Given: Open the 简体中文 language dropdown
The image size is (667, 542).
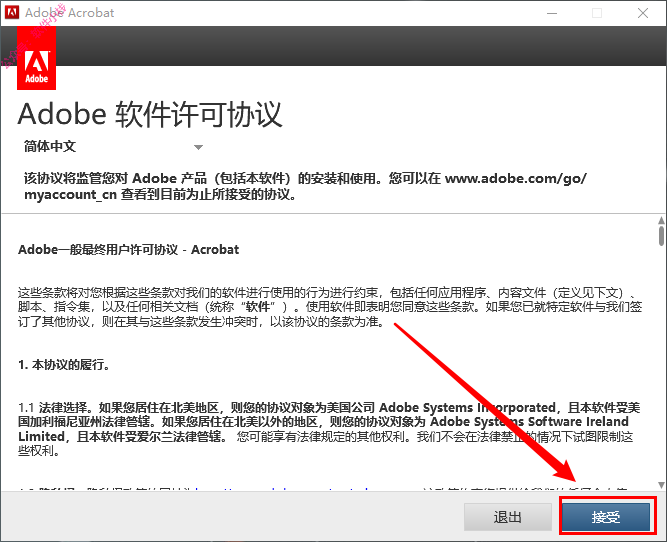Looking at the screenshot, I should pyautogui.click(x=113, y=147).
